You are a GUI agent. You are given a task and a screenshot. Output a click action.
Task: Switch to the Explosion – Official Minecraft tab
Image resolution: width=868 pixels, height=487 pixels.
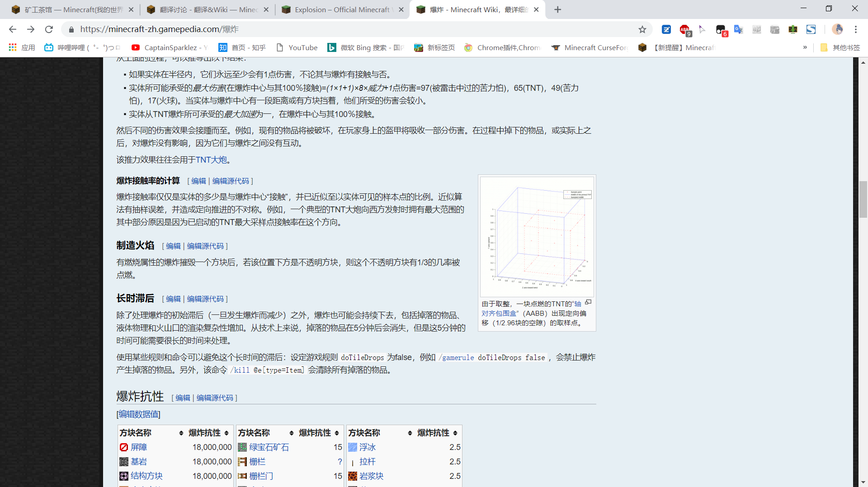coord(342,9)
